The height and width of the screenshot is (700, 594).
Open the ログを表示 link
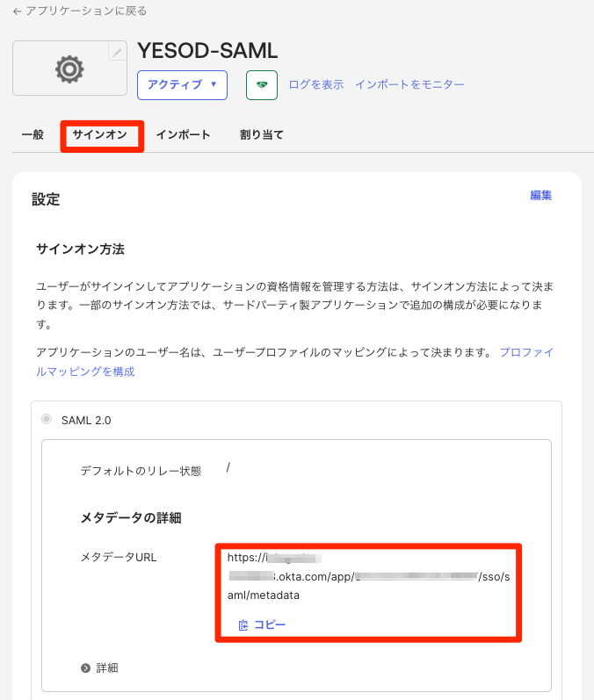tap(316, 84)
